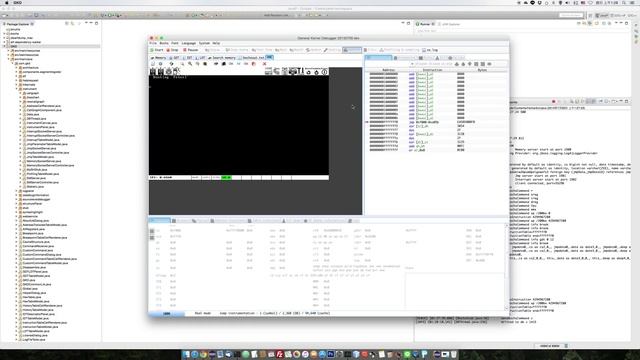Click the red X icon in the VNC panel toolbar
The image size is (640, 360).
264,64
